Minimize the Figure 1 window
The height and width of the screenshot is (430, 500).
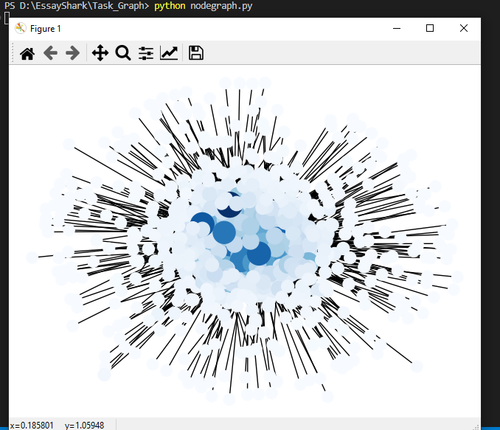click(397, 28)
